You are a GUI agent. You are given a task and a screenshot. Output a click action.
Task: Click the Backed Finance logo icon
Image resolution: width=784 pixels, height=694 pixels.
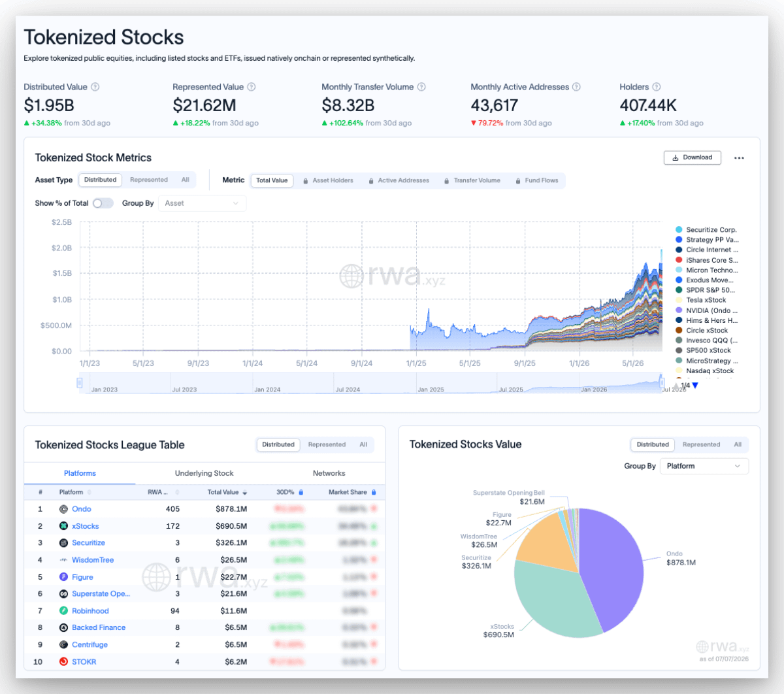point(63,627)
